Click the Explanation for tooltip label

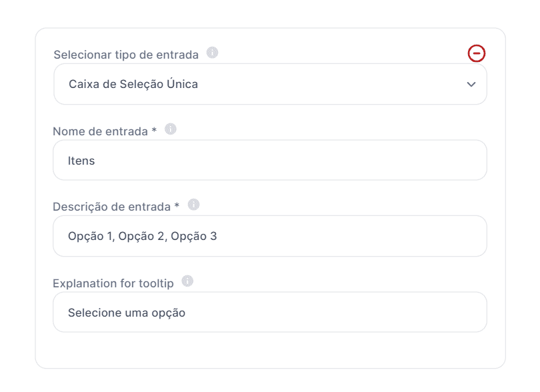click(113, 283)
